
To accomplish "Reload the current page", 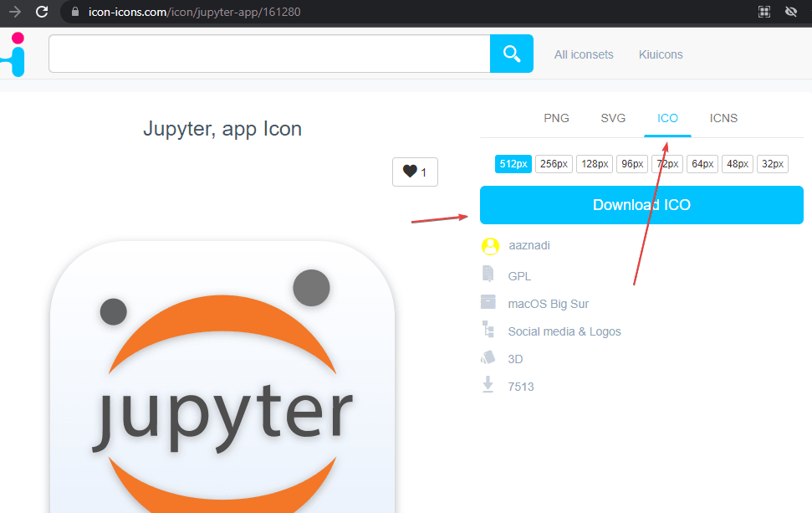I will 40,12.
